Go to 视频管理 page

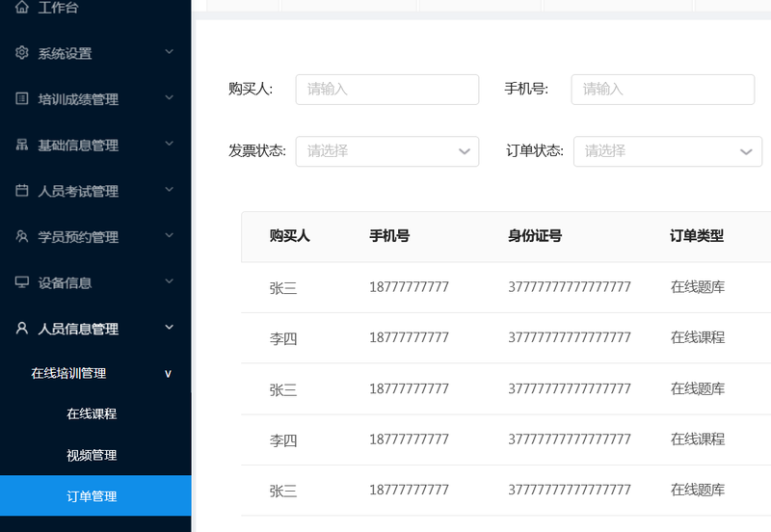(92, 455)
